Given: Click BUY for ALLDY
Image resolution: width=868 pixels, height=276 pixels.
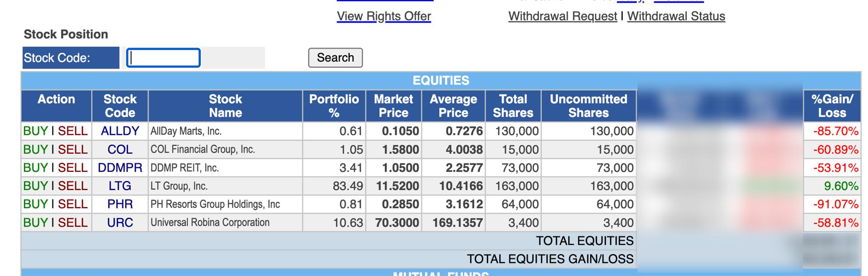Looking at the screenshot, I should tap(35, 131).
